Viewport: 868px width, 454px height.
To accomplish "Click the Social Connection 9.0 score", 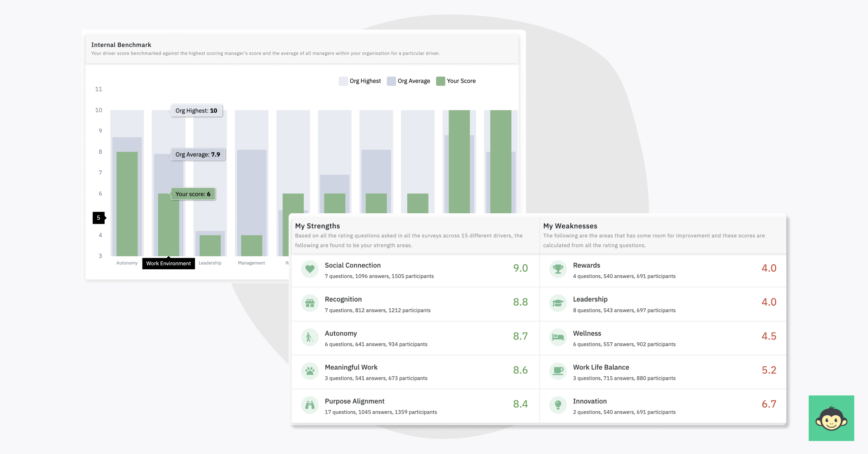I will (520, 268).
